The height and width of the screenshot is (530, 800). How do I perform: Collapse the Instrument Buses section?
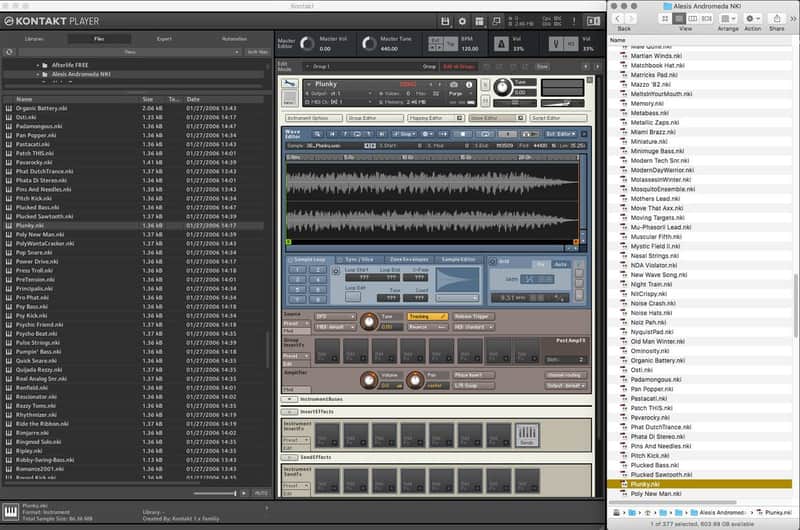point(289,399)
